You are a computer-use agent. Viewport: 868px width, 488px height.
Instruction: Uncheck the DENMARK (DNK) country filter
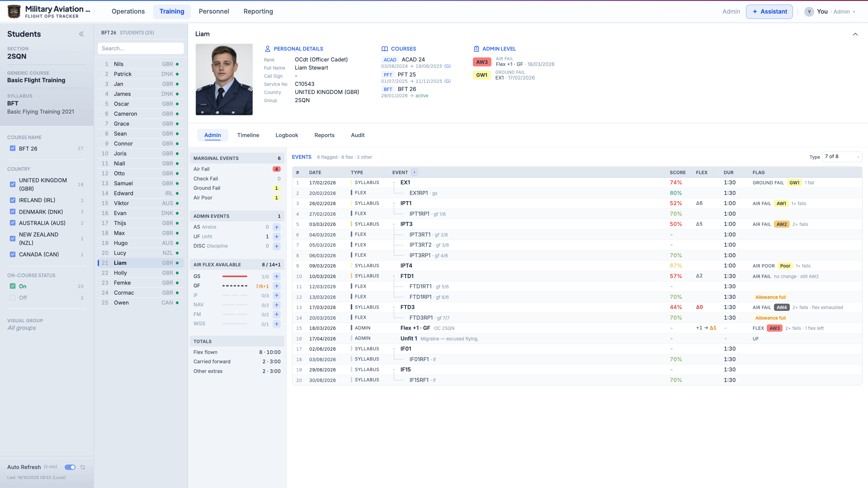[12, 211]
